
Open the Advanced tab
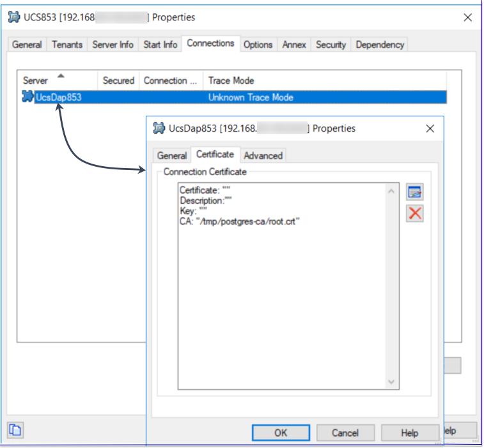coord(263,155)
